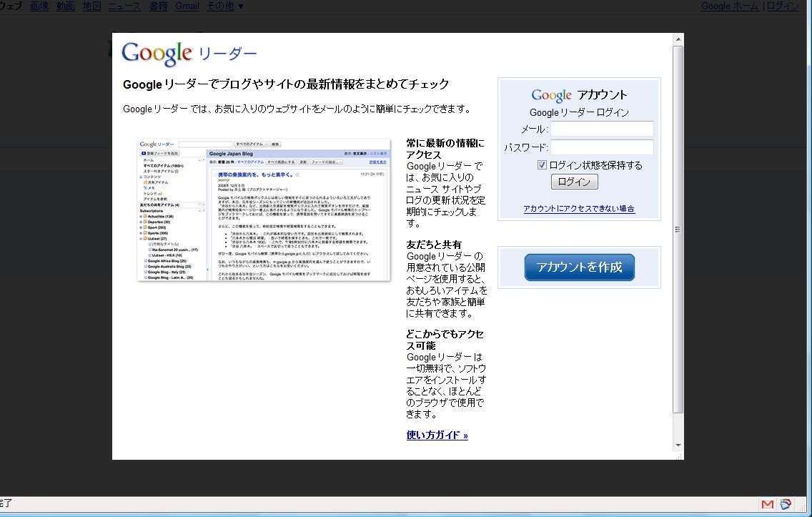
Task: Click the dialog vertical scrollbar thumb
Action: (x=678, y=230)
